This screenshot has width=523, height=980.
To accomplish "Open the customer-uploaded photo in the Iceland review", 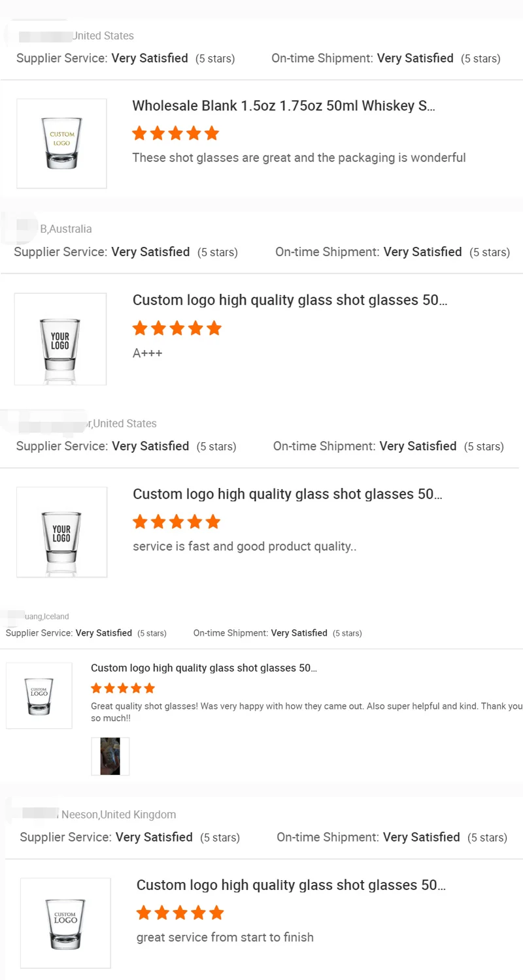I will (110, 756).
